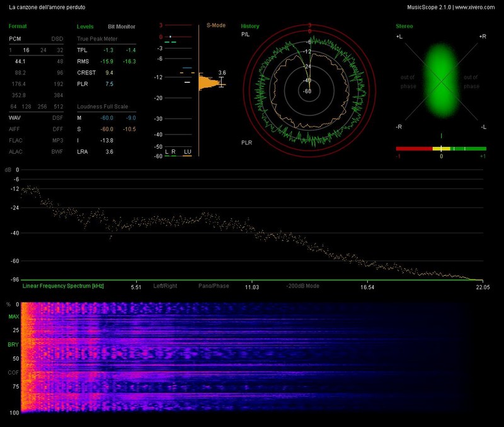Click the MP3 file type

[58, 140]
